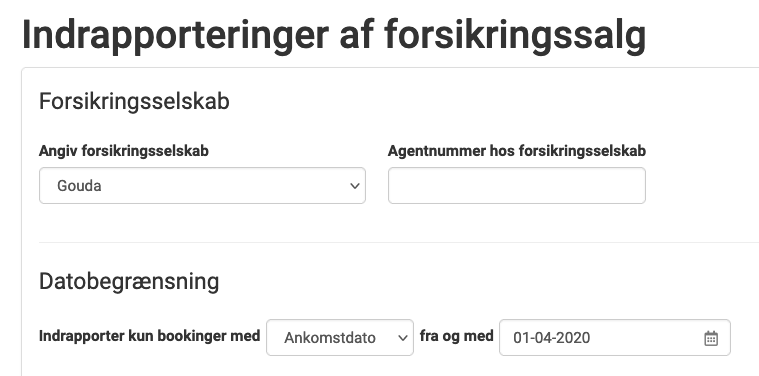Click the divider line below Forsikringsselskab section
Image resolution: width=759 pixels, height=376 pixels.
(x=399, y=242)
